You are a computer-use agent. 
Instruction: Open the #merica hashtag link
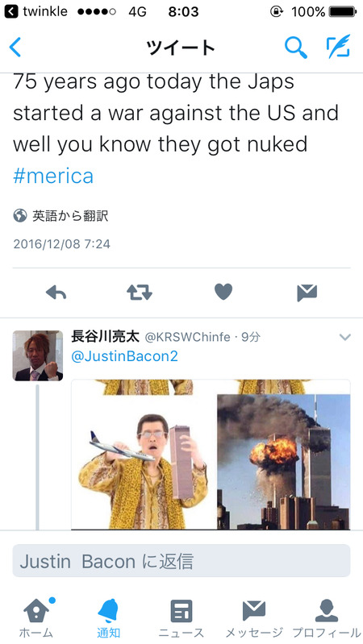(53, 176)
